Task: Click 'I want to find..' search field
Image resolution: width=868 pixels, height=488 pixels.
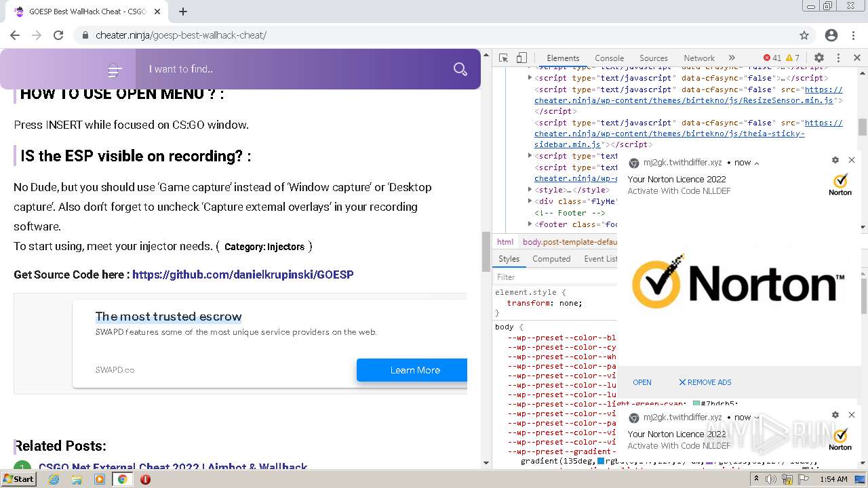Action: 293,69
